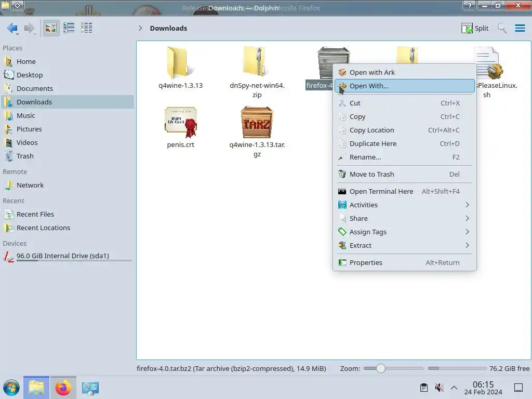This screenshot has height=399, width=532.
Task: Select the q4wine-1.3.13 folder icon
Action: click(x=180, y=63)
